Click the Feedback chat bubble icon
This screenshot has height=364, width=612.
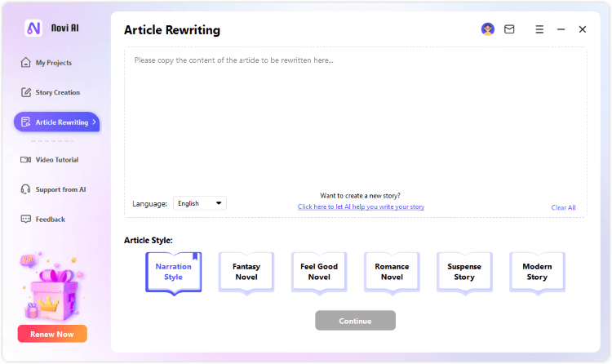point(26,219)
